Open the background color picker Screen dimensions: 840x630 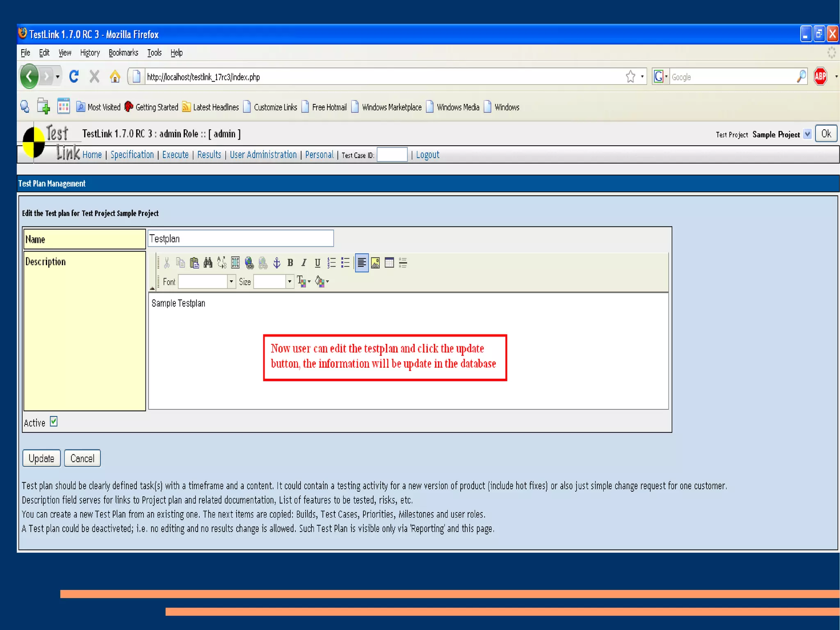(x=322, y=282)
